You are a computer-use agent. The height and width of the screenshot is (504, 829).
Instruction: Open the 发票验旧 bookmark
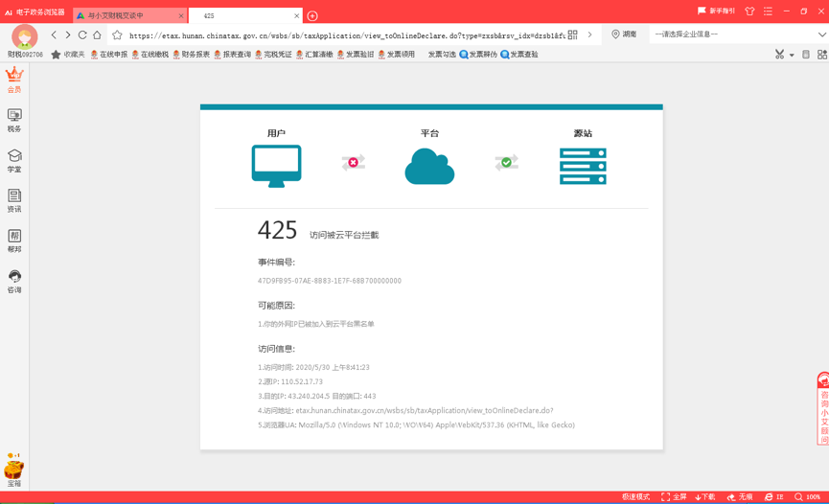tap(356, 55)
